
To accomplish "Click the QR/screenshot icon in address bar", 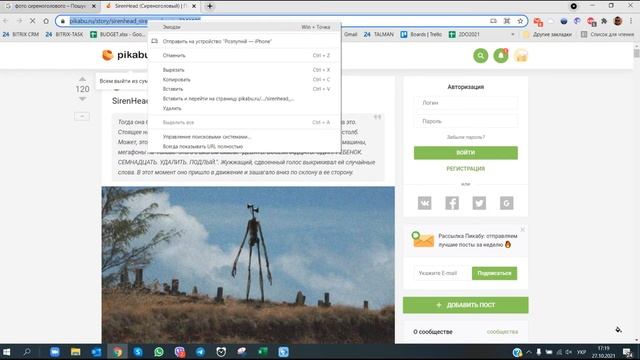I will coord(507,21).
